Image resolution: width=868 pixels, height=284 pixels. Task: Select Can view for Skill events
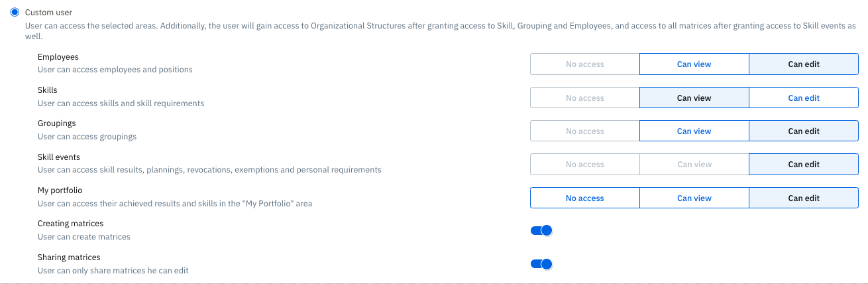coord(694,165)
